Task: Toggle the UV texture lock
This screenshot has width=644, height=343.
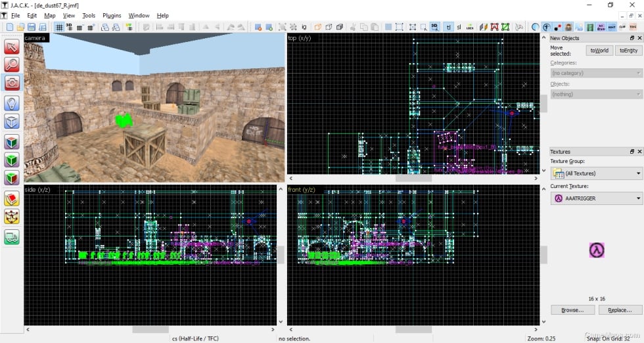Action: (129, 27)
